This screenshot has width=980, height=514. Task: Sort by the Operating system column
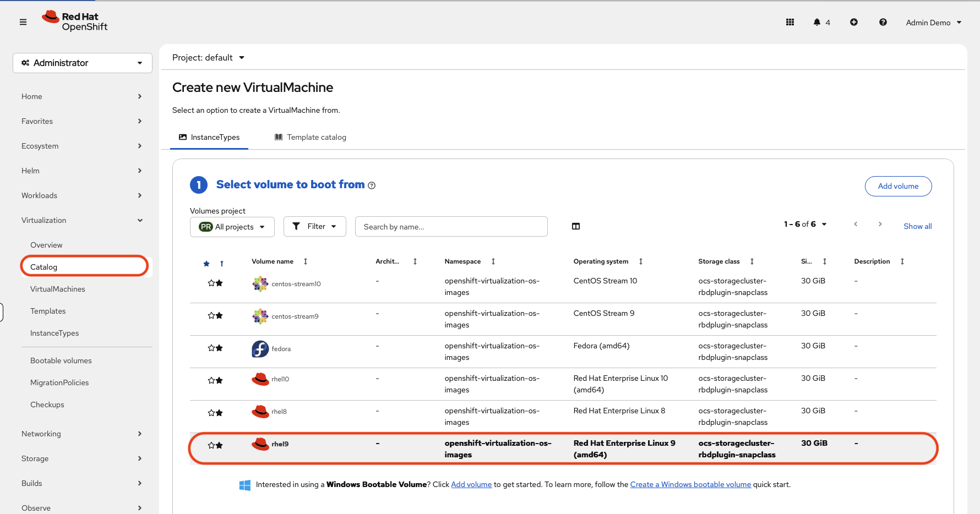click(x=641, y=261)
